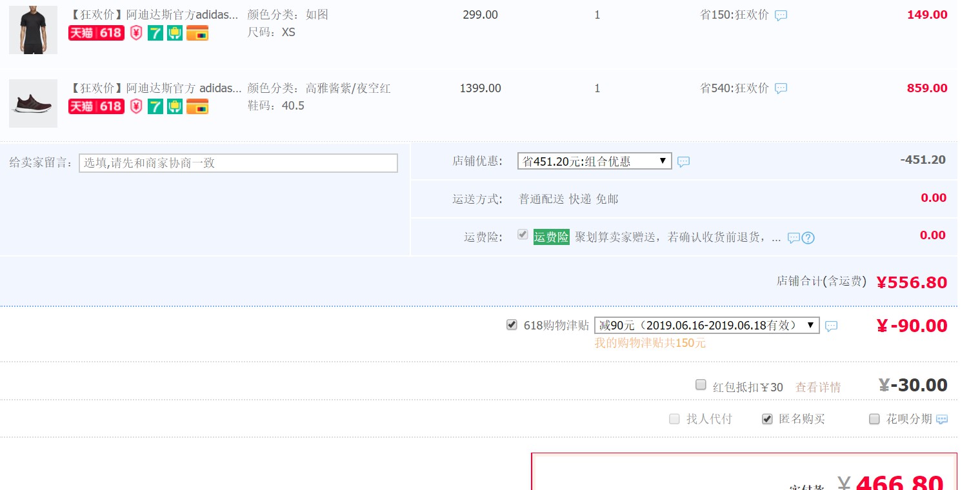Uncheck 匿名购买 checkbox

coord(767,419)
